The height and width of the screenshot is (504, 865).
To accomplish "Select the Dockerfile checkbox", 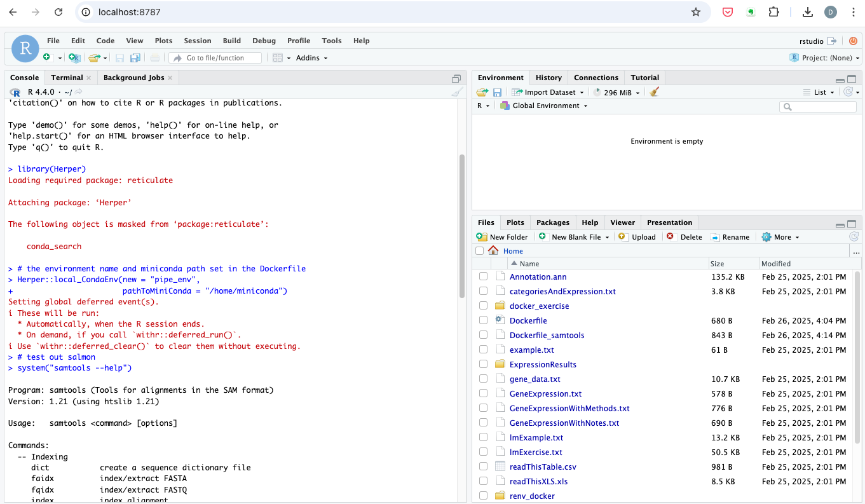I will click(x=483, y=320).
